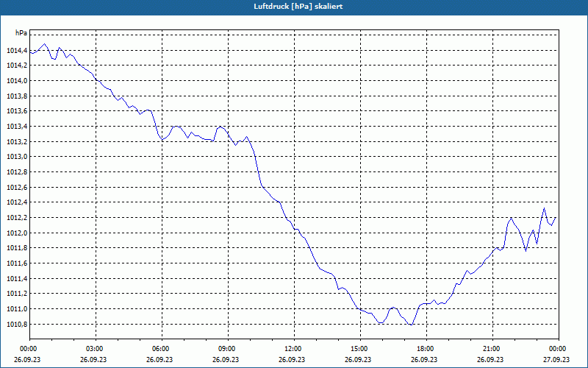Click the "hPa" unit label on the axis
This screenshot has height=368, width=588.
point(21,33)
